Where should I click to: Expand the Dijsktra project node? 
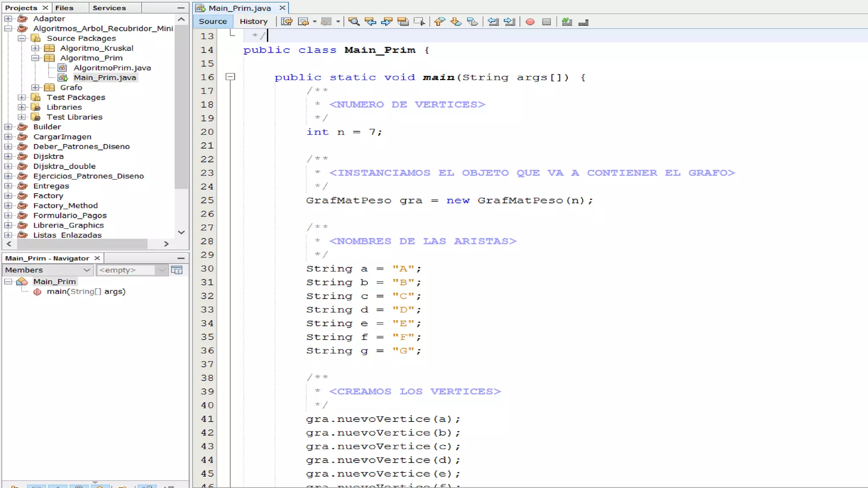8,156
